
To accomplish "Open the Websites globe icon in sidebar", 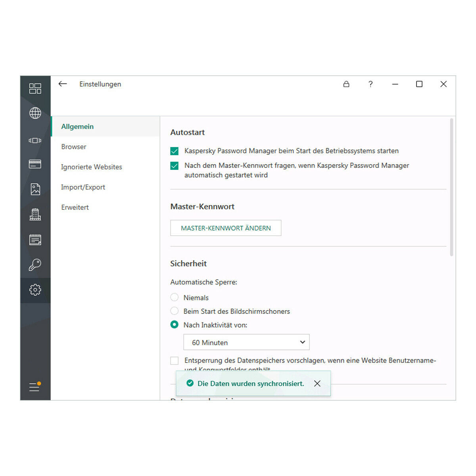I will pyautogui.click(x=35, y=113).
